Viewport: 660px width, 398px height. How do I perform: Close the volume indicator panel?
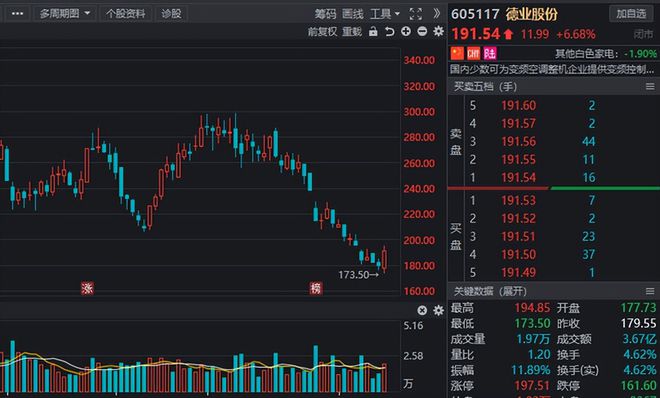pos(422,310)
